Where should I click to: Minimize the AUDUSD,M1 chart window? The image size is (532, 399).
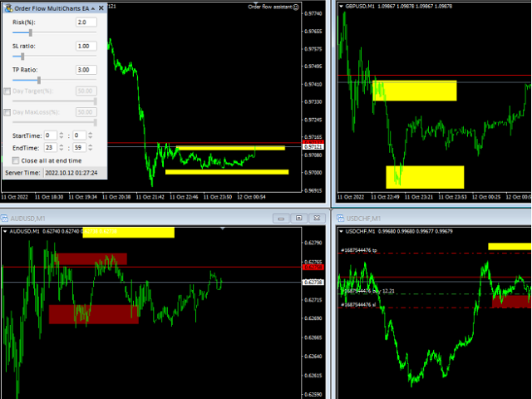(281, 218)
